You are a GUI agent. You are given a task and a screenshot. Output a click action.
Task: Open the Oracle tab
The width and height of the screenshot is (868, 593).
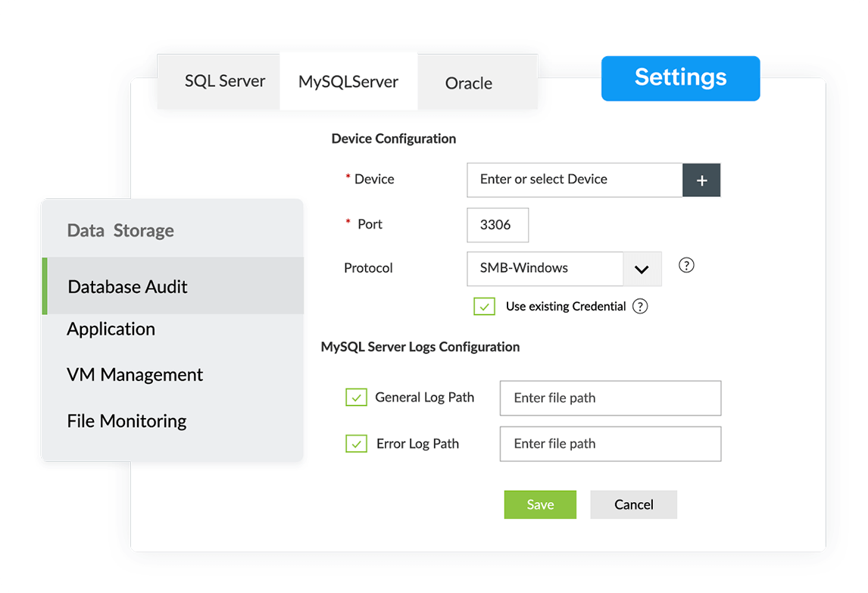(469, 83)
